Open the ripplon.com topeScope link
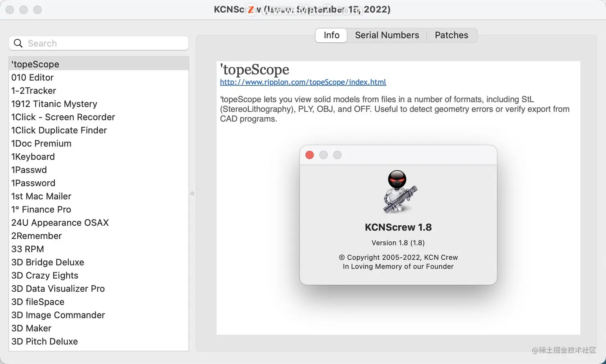This screenshot has width=606, height=364. click(303, 82)
